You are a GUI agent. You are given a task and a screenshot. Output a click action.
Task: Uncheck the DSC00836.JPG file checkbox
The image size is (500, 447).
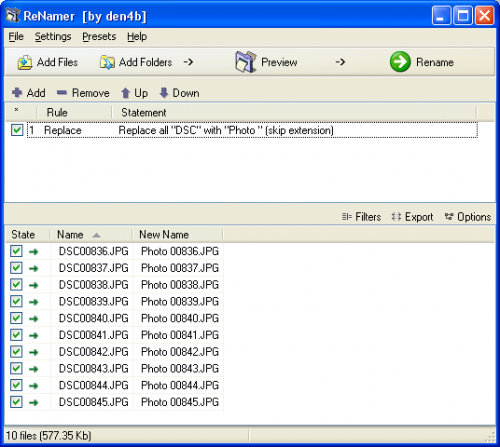pyautogui.click(x=16, y=251)
